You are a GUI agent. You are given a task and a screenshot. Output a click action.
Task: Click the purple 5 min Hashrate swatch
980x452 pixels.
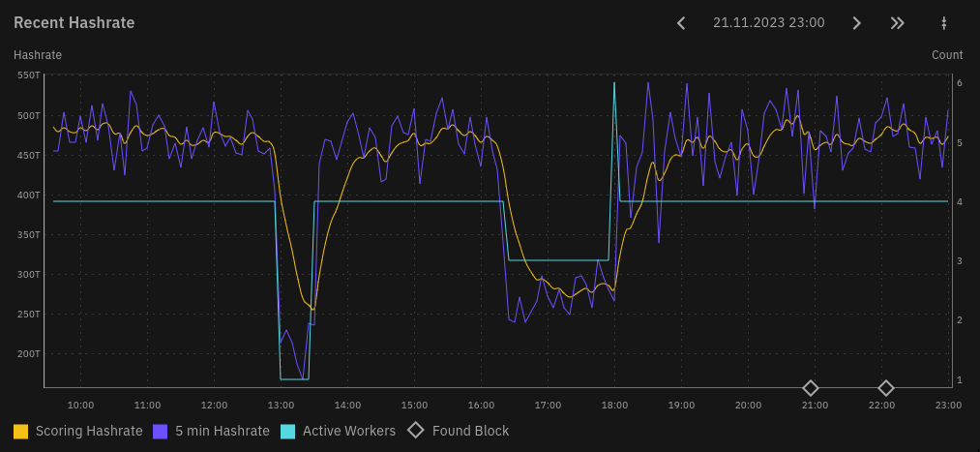click(x=161, y=431)
